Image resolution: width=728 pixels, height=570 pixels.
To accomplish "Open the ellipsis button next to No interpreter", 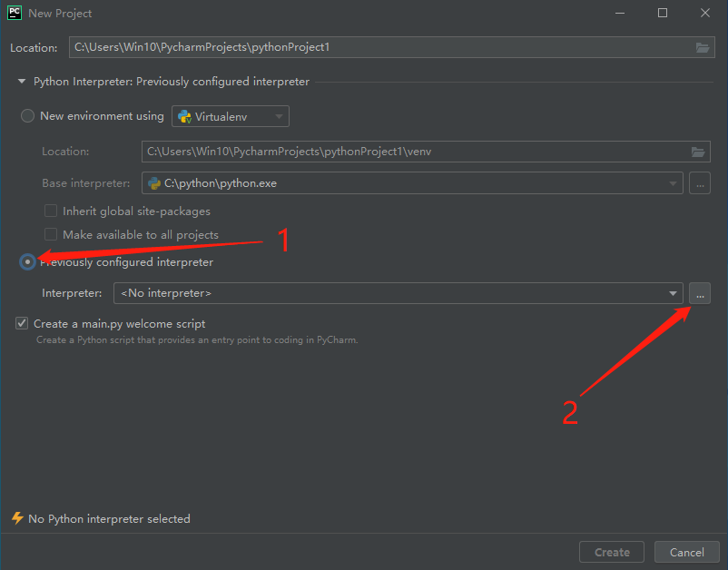I will (x=700, y=293).
